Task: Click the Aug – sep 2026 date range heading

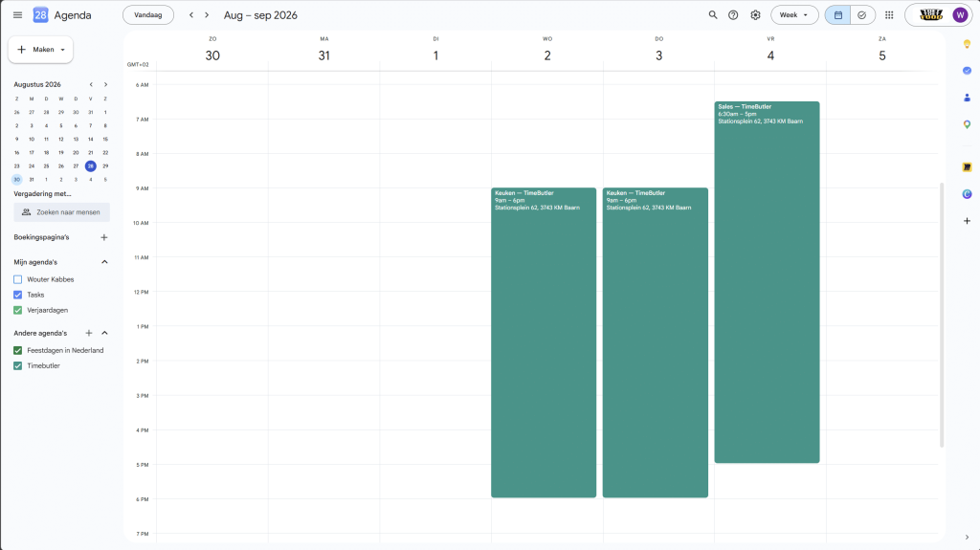Action: tap(260, 15)
